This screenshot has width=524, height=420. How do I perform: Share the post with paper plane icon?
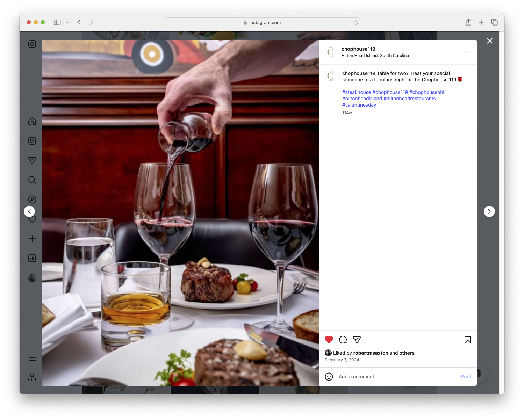click(x=357, y=339)
